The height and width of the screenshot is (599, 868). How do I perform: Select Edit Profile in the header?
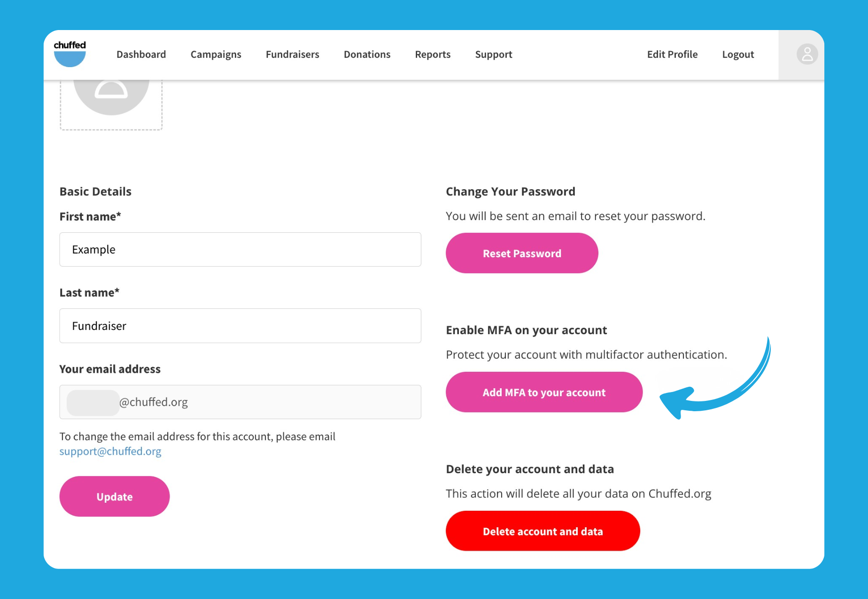pos(672,54)
